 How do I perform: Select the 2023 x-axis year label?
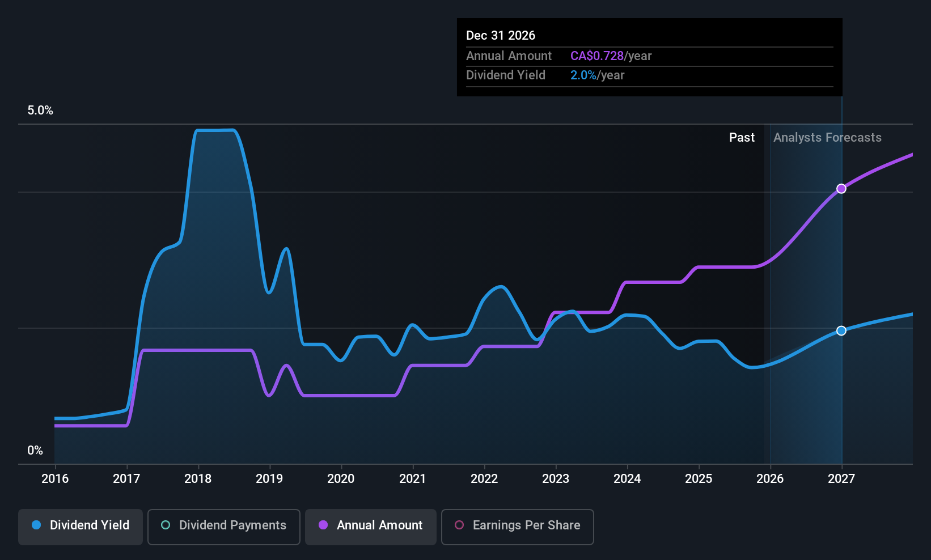click(x=556, y=479)
